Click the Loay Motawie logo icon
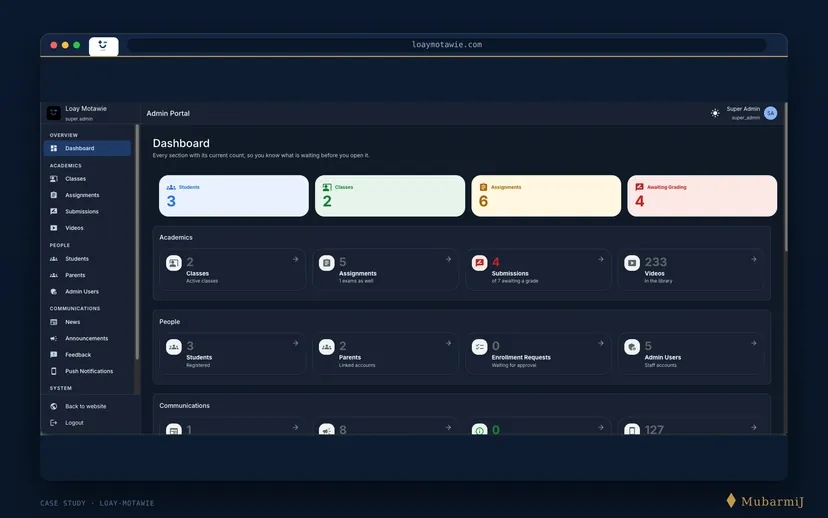Screen dimensions: 828x518 coord(53,112)
